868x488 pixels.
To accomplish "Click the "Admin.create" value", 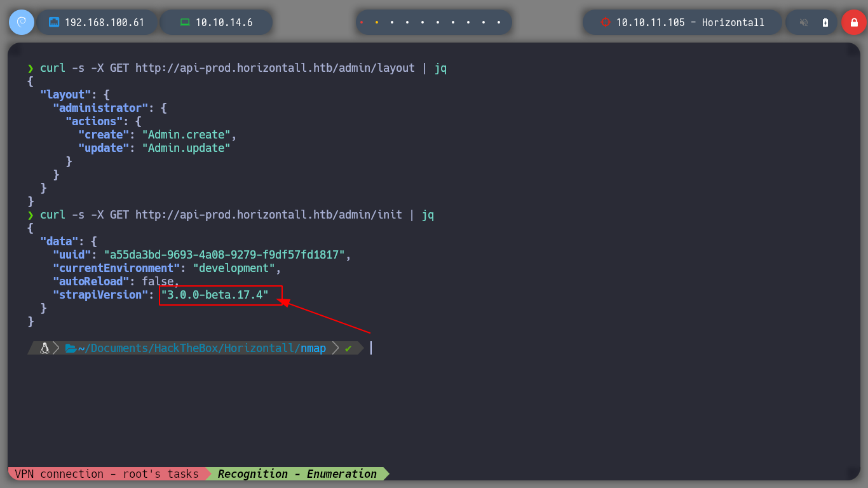I will tap(186, 135).
